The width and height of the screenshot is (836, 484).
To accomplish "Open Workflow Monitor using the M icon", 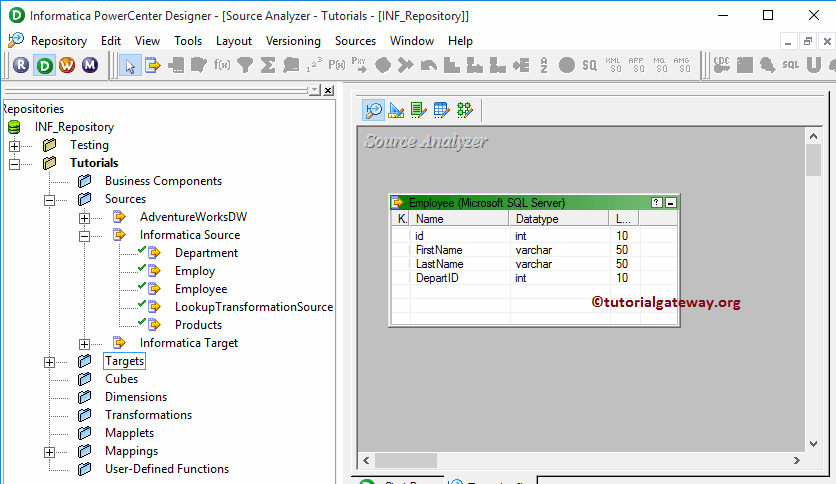I will 90,65.
